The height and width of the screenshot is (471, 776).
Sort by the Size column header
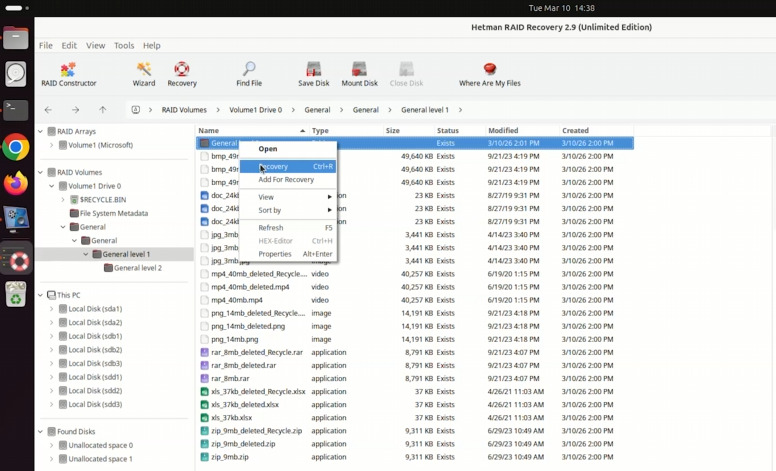point(408,131)
